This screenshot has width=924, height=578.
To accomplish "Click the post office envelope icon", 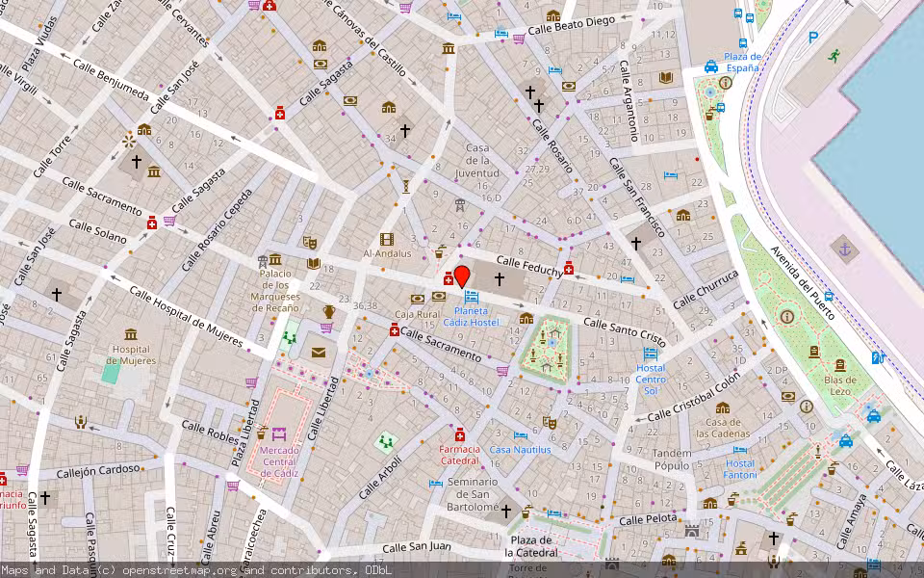I will click(319, 353).
